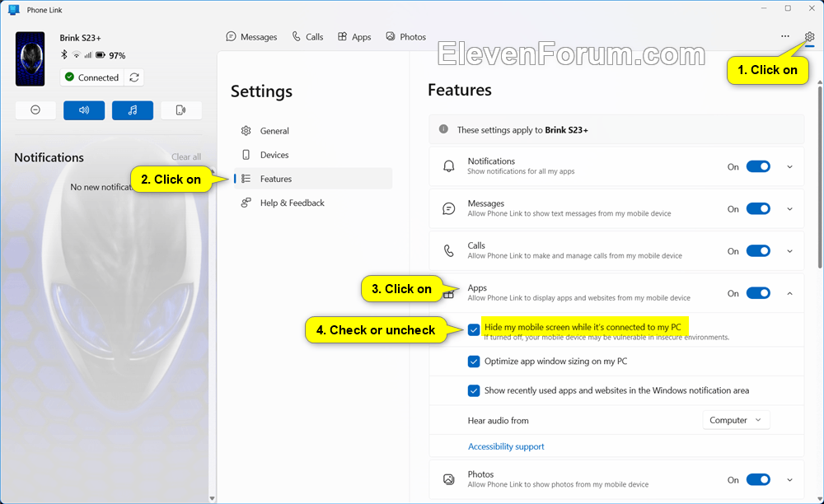Screen dimensions: 824x504
Task: Expand the Calls settings chevron
Action: point(789,251)
